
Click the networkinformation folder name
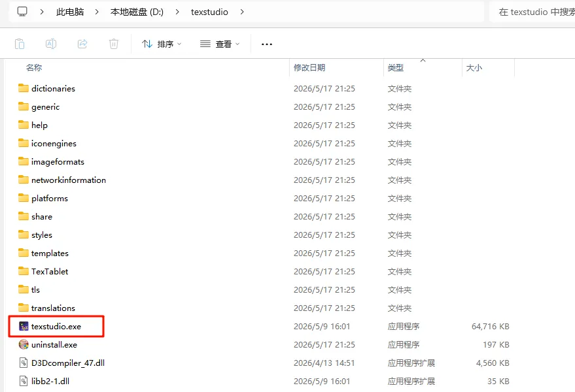(x=69, y=180)
